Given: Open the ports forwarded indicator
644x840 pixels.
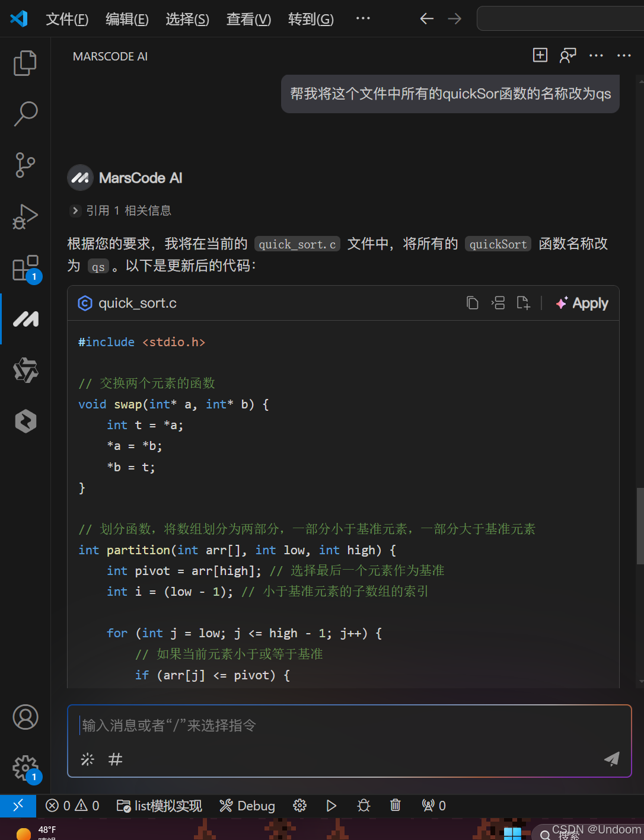Looking at the screenshot, I should tap(433, 806).
